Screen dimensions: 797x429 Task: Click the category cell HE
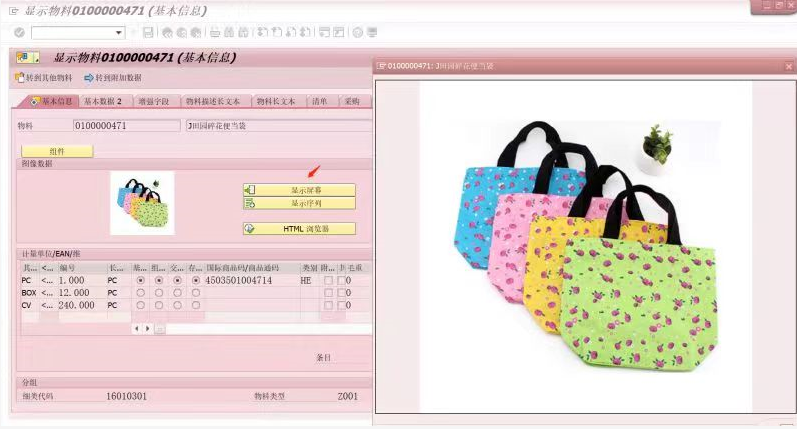click(x=310, y=281)
